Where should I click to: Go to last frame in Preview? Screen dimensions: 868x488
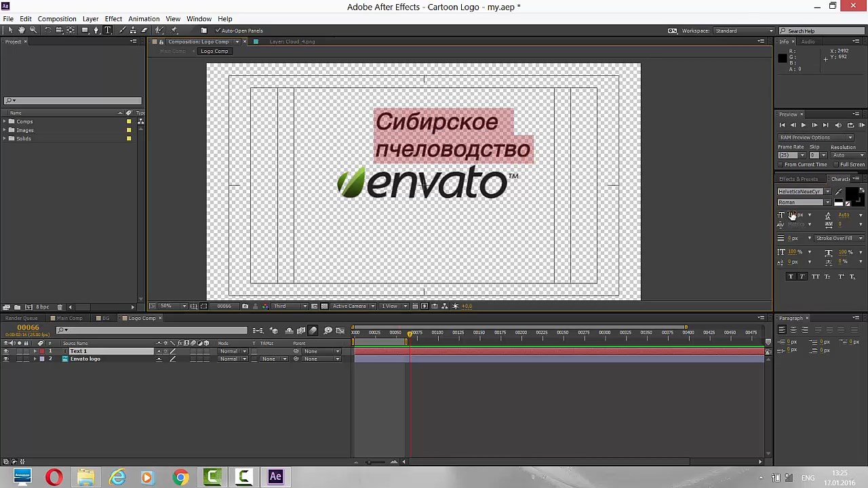[x=825, y=125]
